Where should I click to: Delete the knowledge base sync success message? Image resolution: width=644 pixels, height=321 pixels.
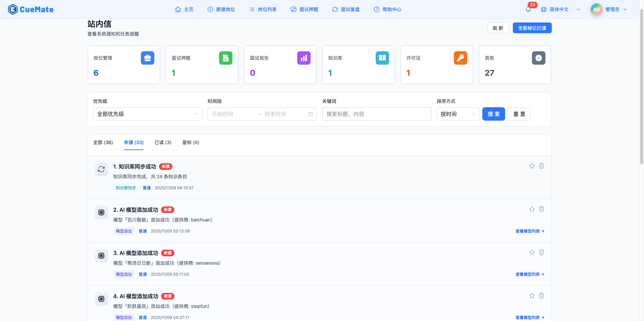pos(541,166)
